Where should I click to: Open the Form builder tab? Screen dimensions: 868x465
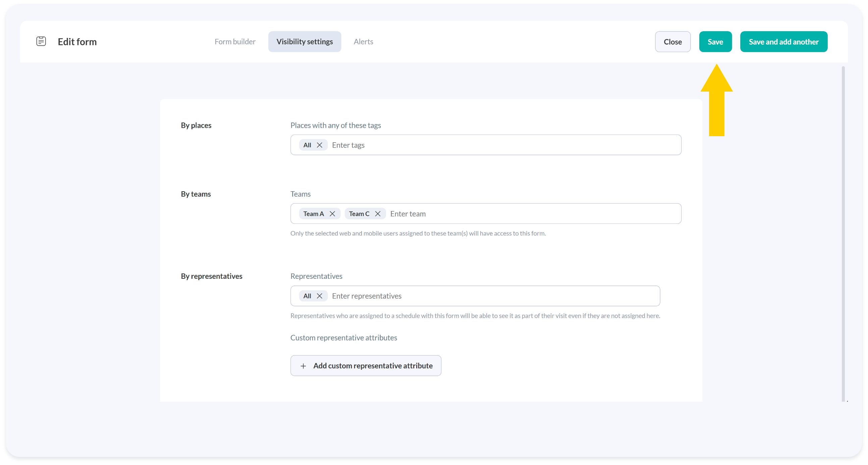(235, 42)
